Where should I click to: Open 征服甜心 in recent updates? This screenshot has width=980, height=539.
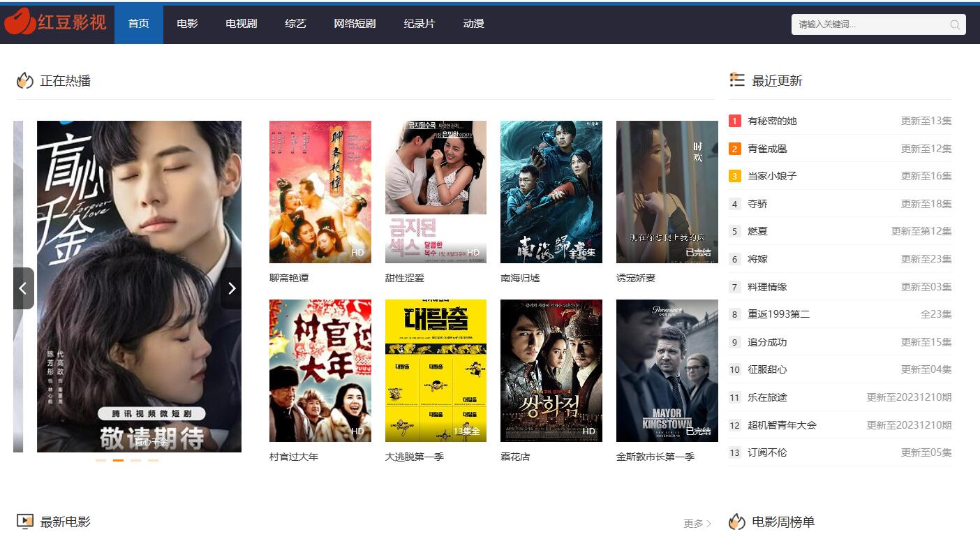point(767,369)
